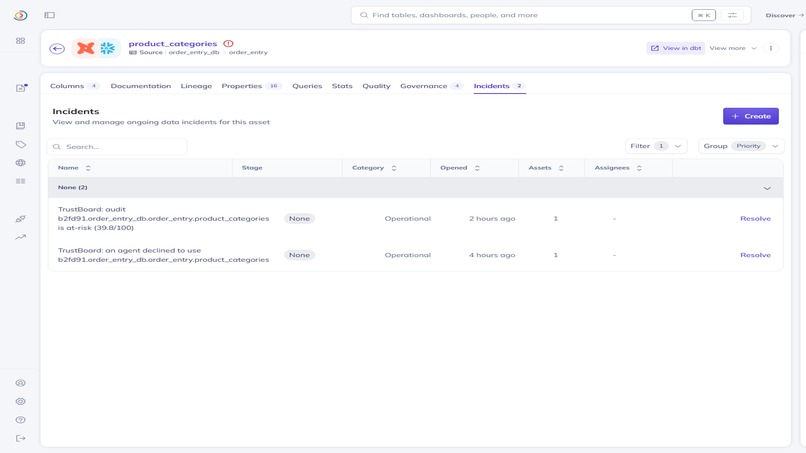The image size is (806, 453).
Task: Open the tags sidebar icon
Action: tap(21, 144)
